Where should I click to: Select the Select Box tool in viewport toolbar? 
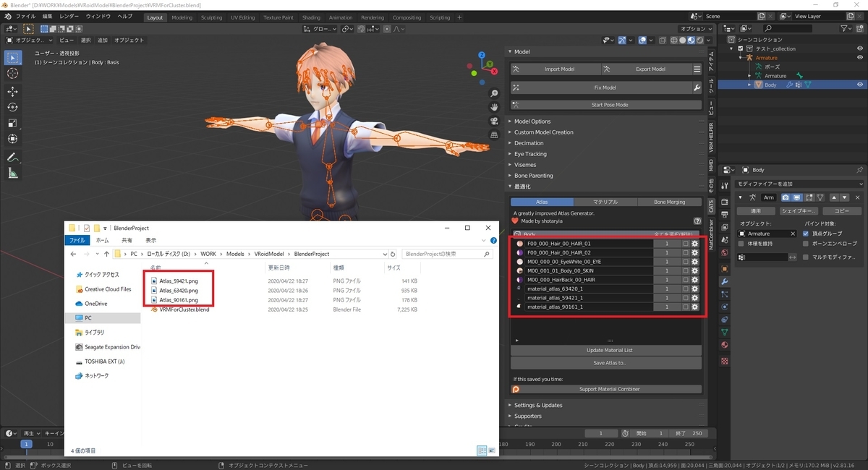(x=12, y=58)
